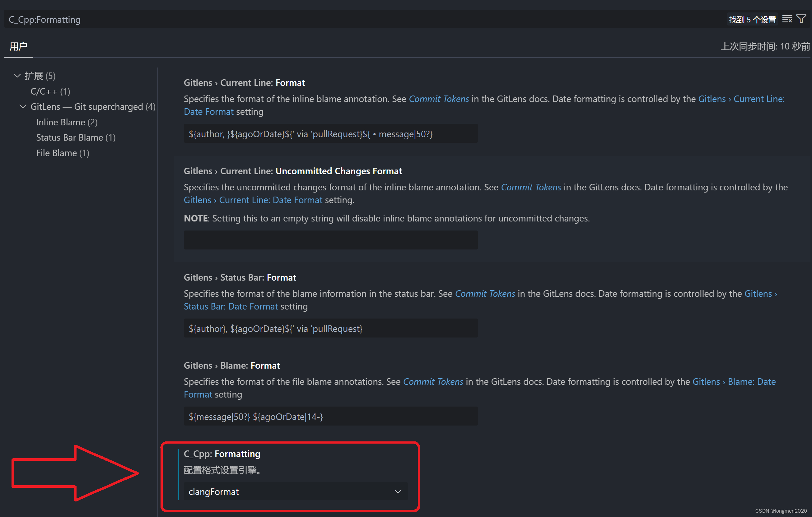Open Commit Tokens link under Status Bar Format
The image size is (812, 517).
pyautogui.click(x=485, y=293)
